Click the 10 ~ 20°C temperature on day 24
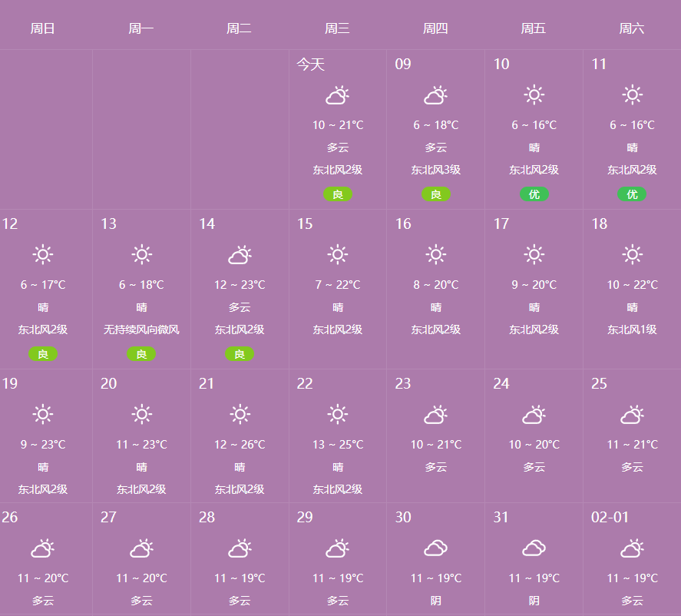 pyautogui.click(x=534, y=445)
